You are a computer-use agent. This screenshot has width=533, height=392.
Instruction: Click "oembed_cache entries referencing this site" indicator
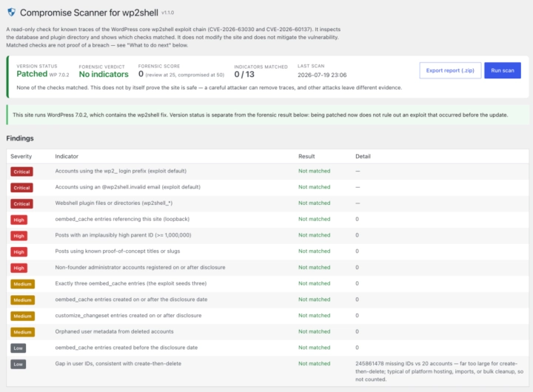tap(122, 219)
